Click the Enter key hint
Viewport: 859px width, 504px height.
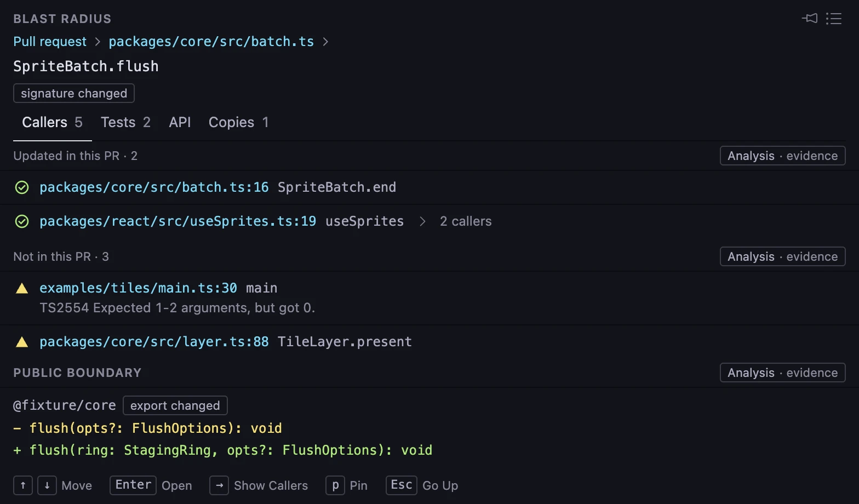133,485
